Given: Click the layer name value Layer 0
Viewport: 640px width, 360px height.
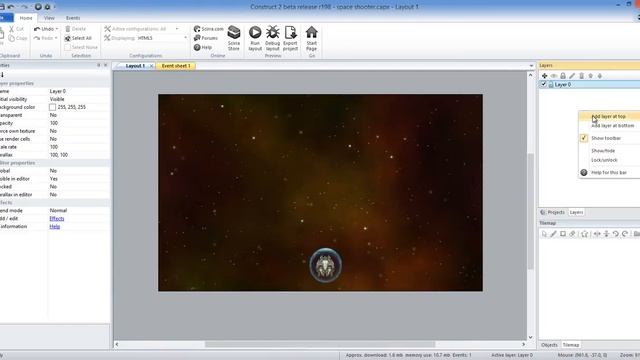Looking at the screenshot, I should click(58, 91).
